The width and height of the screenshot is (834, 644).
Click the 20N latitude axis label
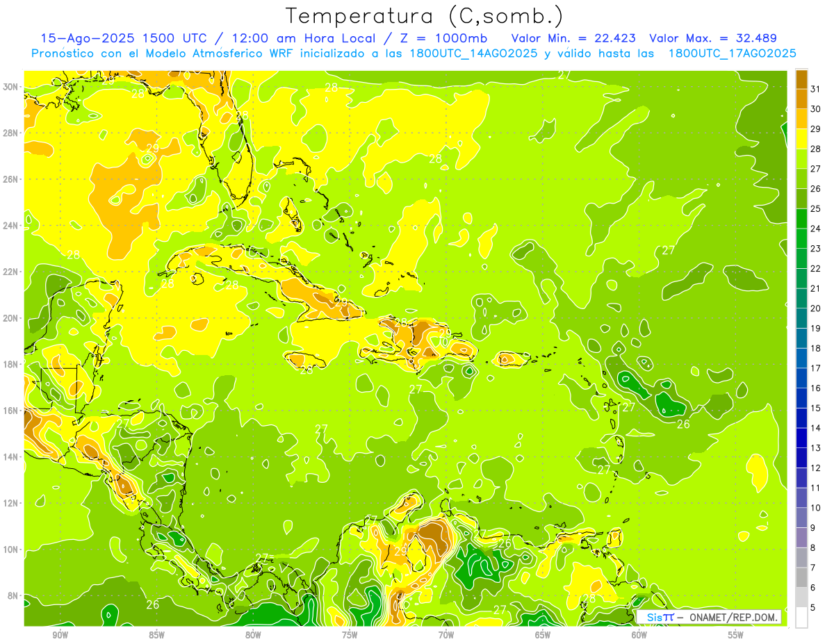tap(11, 318)
